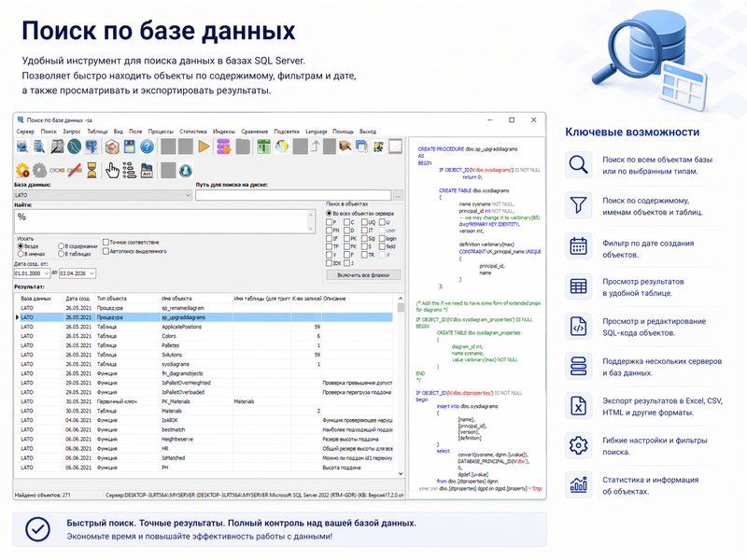Image resolution: width=747 pixels, height=560 pixels.
Task: Select the 'bestmatch' function row
Action: [204, 429]
